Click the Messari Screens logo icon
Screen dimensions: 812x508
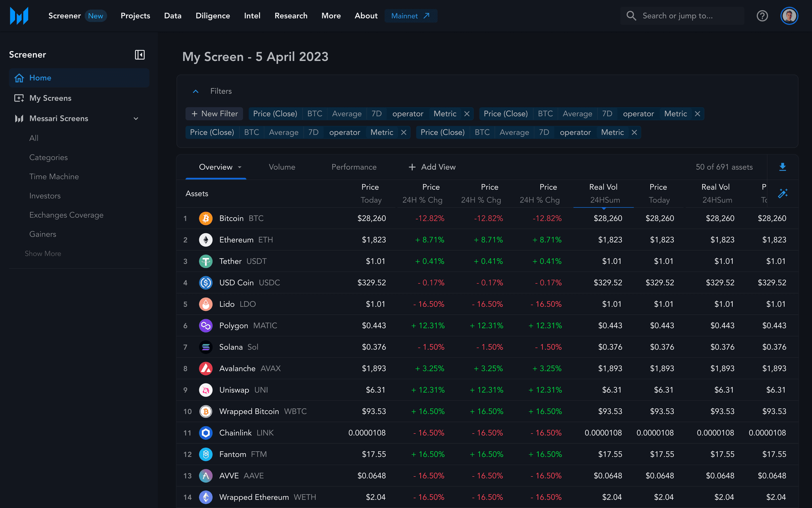(19, 119)
